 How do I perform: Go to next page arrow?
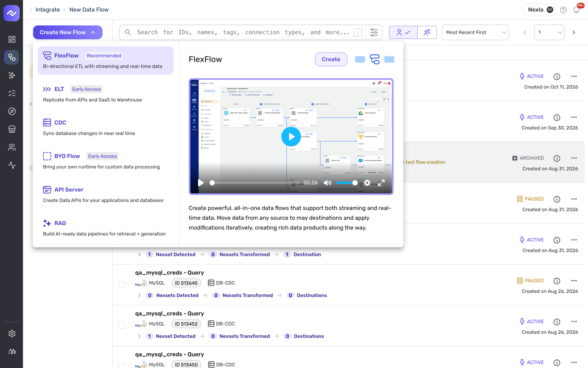pyautogui.click(x=574, y=32)
